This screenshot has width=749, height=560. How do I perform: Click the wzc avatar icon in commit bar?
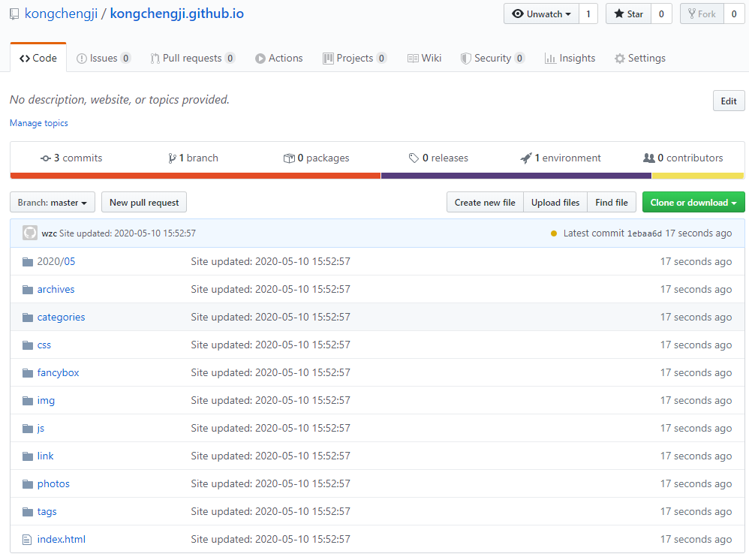(29, 233)
